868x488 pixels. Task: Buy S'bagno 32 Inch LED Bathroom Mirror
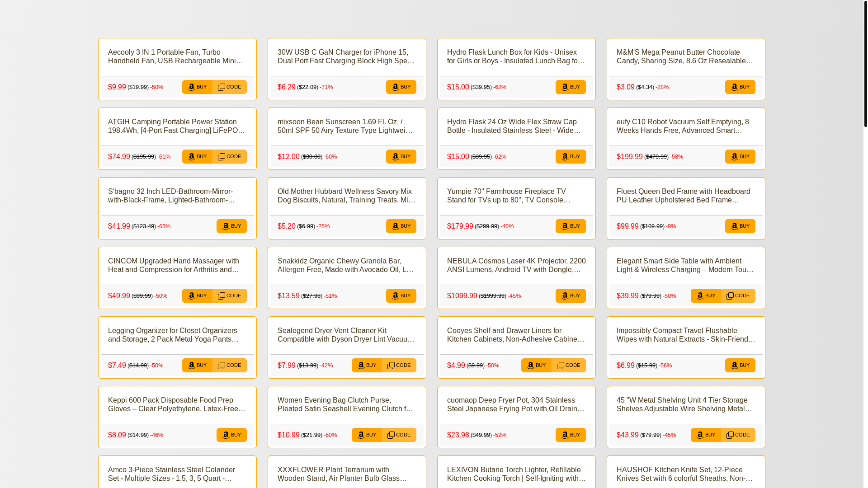click(231, 226)
